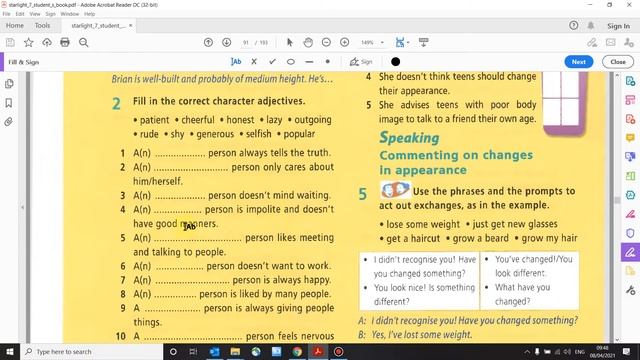Collapse the left navigation pane arrow

click(22, 207)
